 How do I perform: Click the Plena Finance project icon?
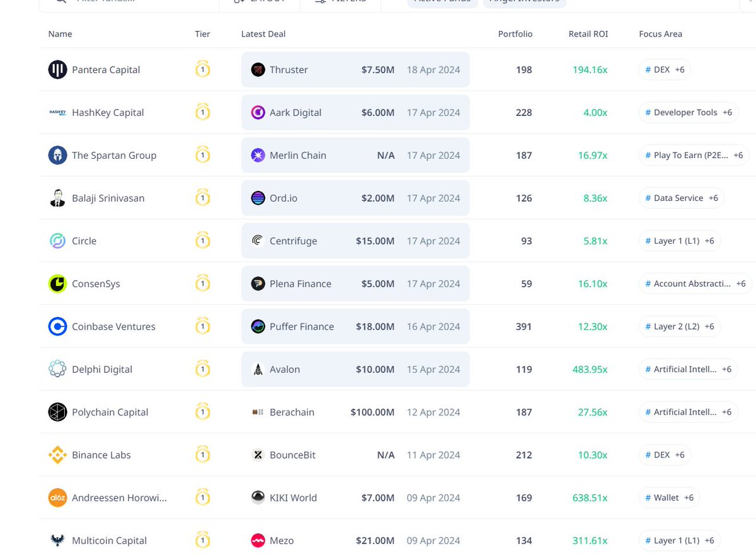click(x=258, y=284)
